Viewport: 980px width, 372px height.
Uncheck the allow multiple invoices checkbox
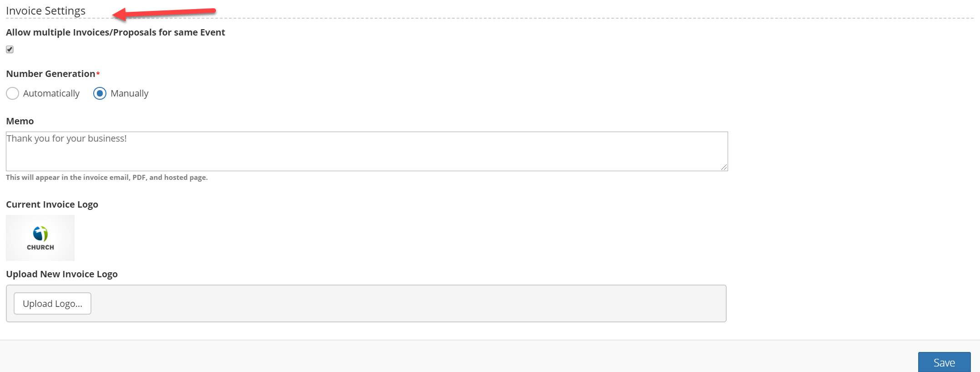[10, 49]
